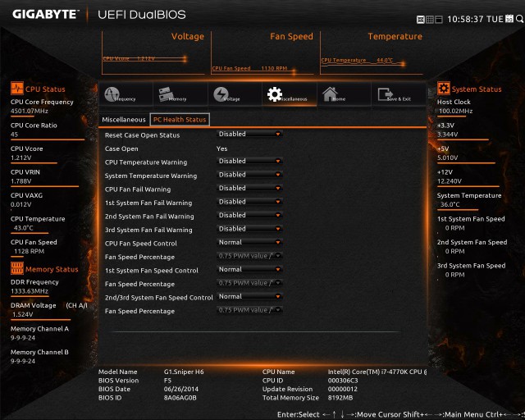Click the +12V reading 12.240V

pyautogui.click(x=450, y=181)
